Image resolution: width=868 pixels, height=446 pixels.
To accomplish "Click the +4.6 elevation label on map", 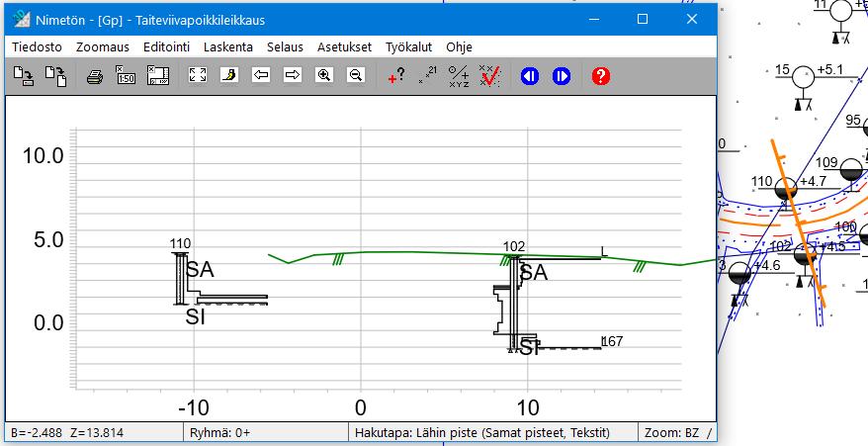I will pyautogui.click(x=766, y=266).
